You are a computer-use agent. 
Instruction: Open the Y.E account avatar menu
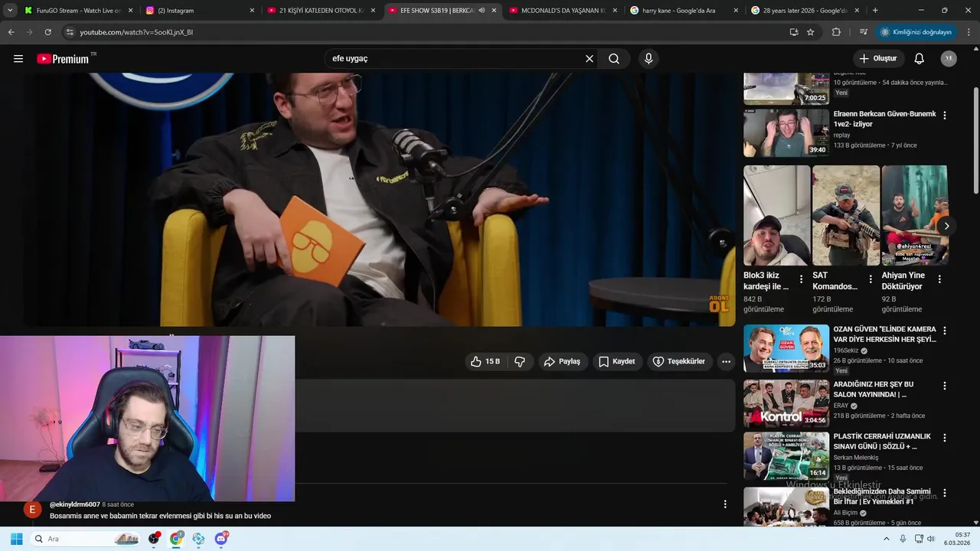point(949,59)
